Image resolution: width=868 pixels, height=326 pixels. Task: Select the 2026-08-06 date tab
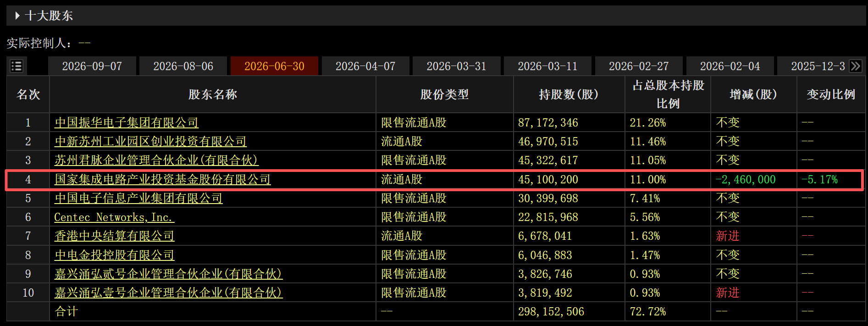pyautogui.click(x=183, y=66)
